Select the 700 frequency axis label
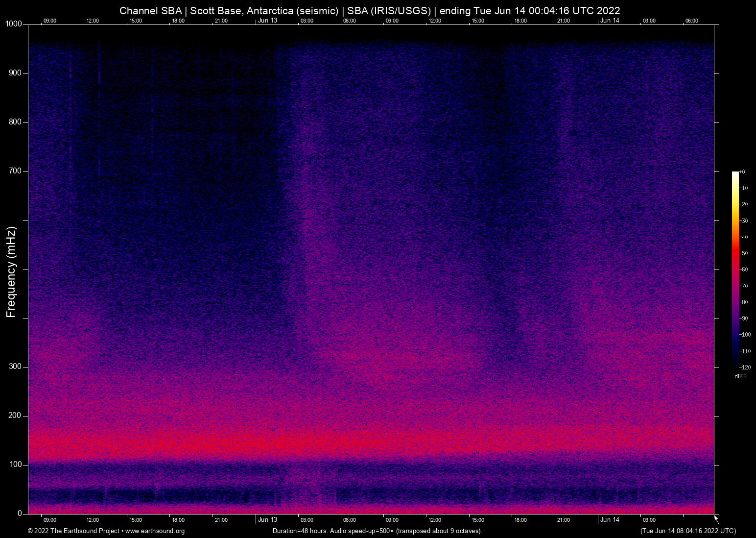756x538 pixels. pyautogui.click(x=15, y=171)
